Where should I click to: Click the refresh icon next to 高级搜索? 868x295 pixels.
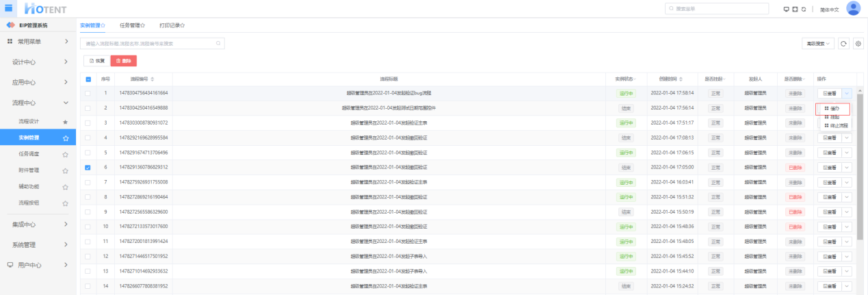844,44
